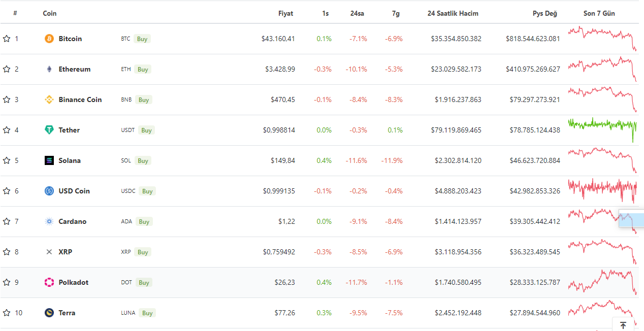
Task: Click the Buy button next to ADA
Action: pyautogui.click(x=144, y=221)
